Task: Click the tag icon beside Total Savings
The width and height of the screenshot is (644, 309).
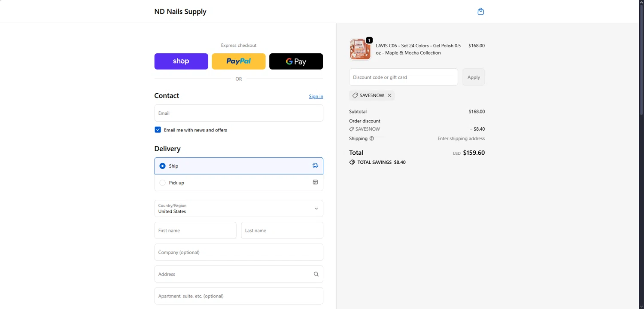Action: point(352,162)
